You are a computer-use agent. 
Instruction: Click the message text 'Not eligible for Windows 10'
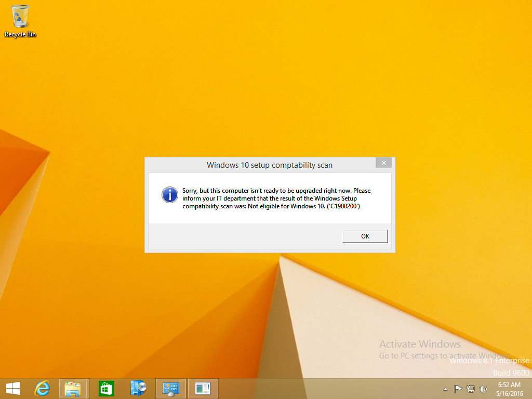click(286, 206)
